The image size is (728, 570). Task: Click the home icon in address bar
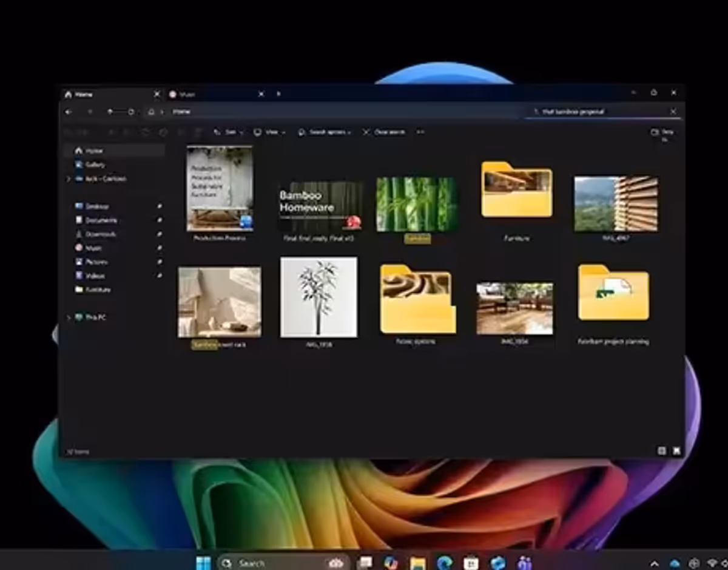click(x=152, y=112)
